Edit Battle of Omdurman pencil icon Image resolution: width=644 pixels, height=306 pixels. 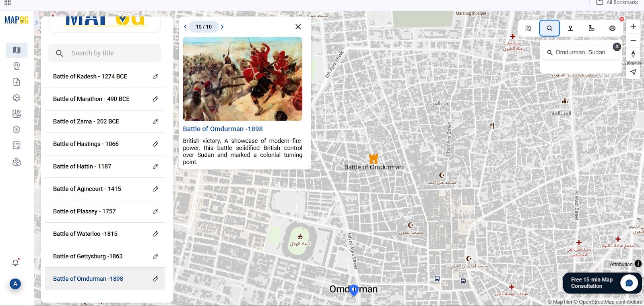pyautogui.click(x=155, y=279)
